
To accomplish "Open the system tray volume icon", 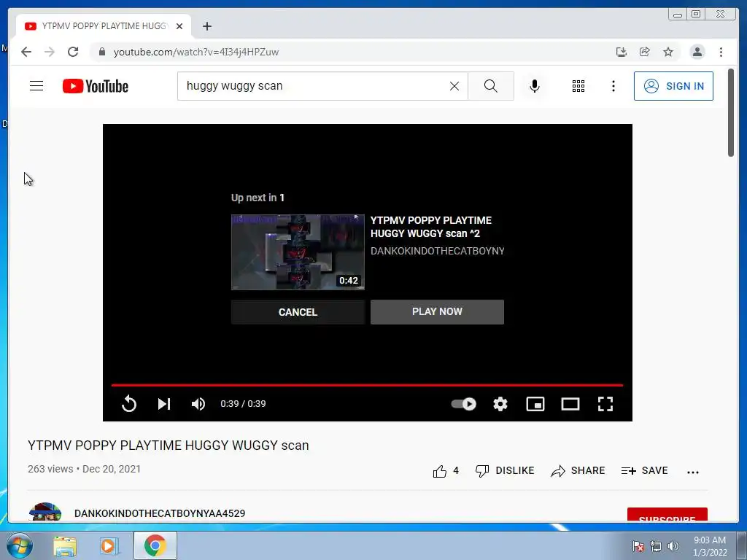I will (673, 546).
